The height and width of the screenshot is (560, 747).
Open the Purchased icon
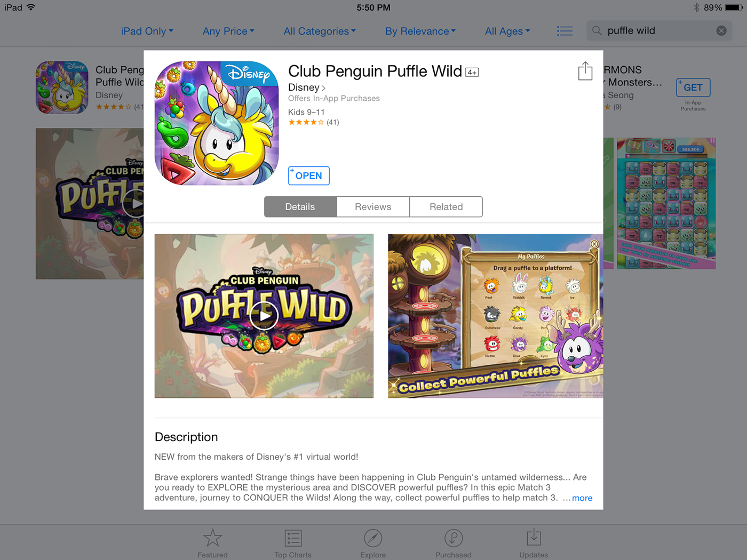454,538
